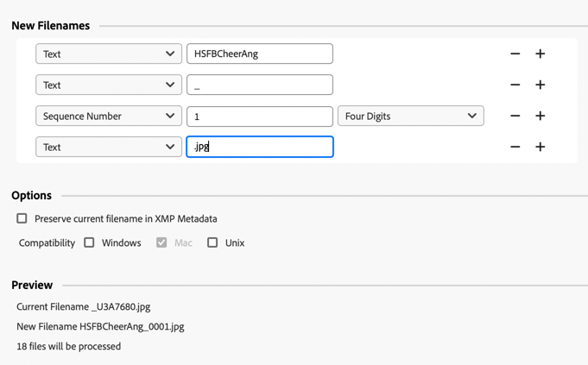Check the Windows compatibility box
The height and width of the screenshot is (365, 588).
[x=89, y=242]
